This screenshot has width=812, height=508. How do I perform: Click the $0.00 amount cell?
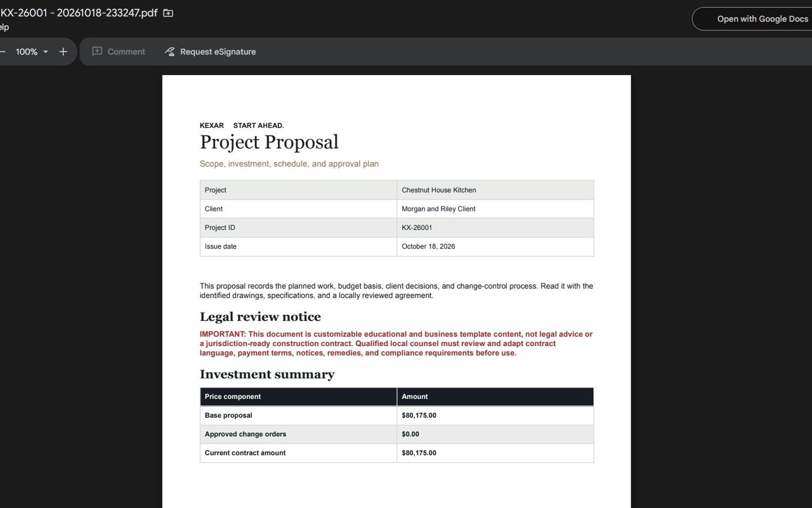[495, 434]
